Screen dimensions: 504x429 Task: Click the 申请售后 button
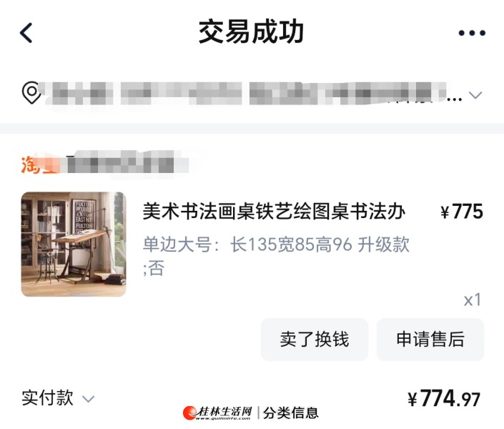[x=430, y=340]
